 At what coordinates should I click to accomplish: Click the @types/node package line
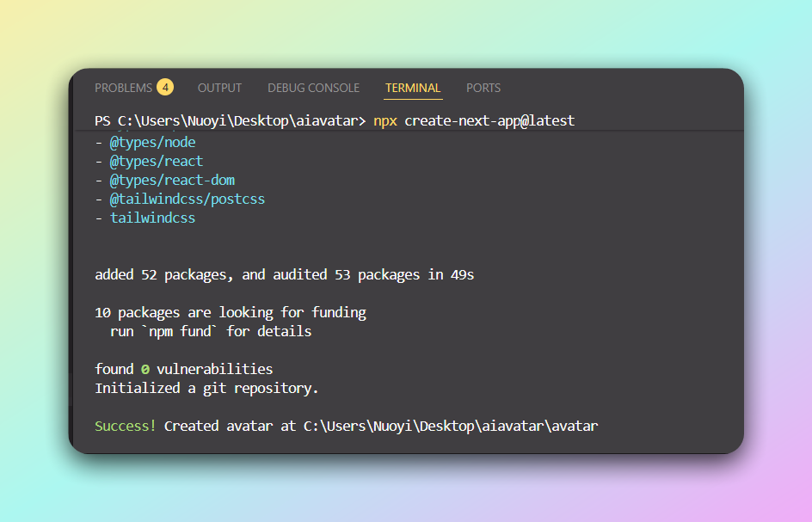point(152,142)
